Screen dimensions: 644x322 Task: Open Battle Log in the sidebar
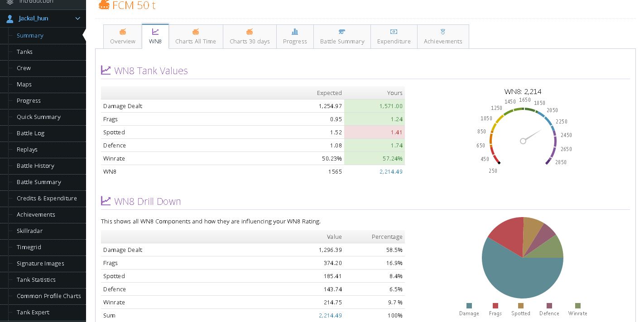(30, 133)
